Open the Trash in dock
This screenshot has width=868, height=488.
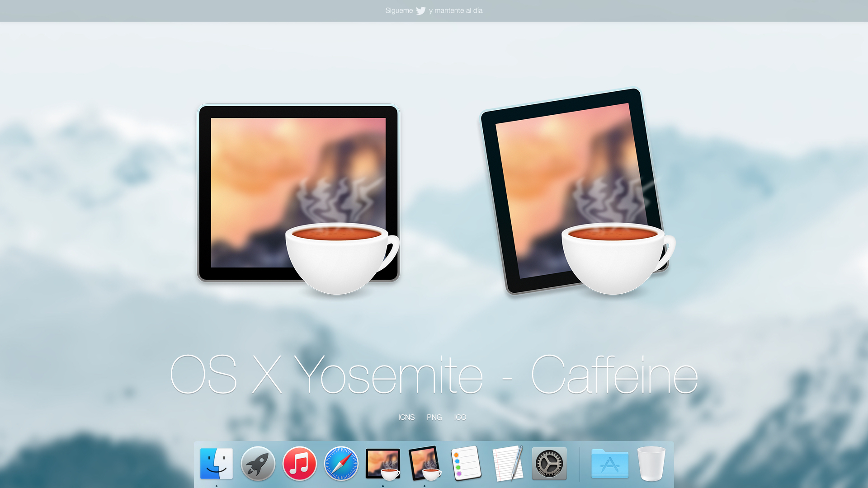tap(651, 464)
